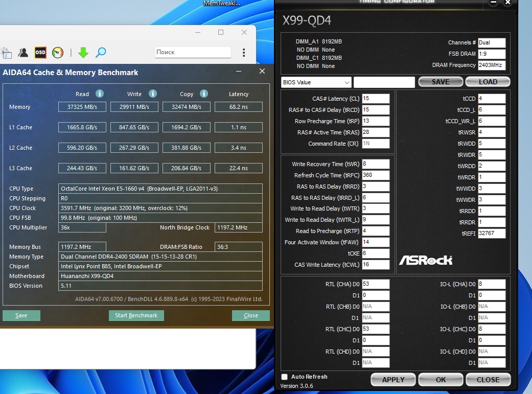Click the tCKE value field
Image resolution: width=532 pixels, height=394 pixels.
376,253
